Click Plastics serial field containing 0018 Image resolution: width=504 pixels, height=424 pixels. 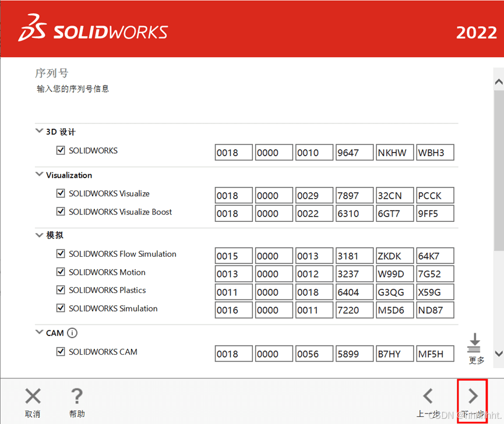click(x=315, y=292)
